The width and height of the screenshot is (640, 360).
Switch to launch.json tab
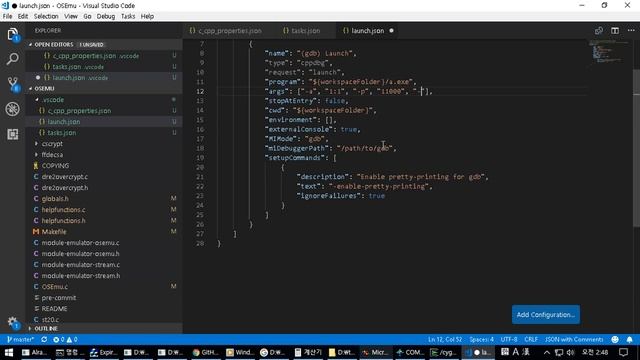pos(367,31)
